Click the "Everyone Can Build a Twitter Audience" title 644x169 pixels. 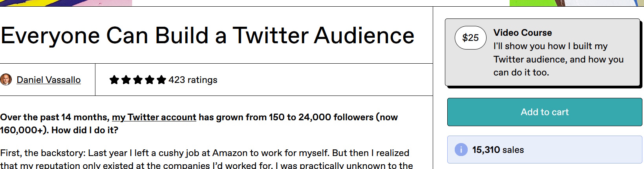tap(207, 35)
